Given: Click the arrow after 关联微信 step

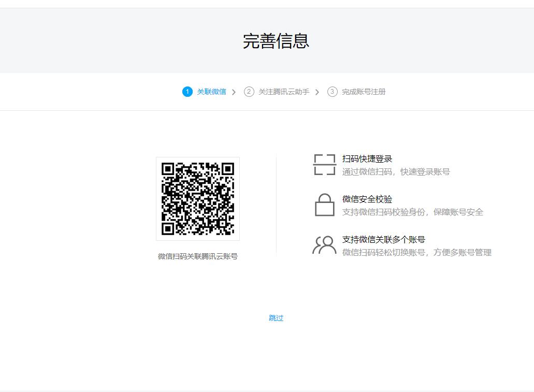Looking at the screenshot, I should [x=234, y=92].
